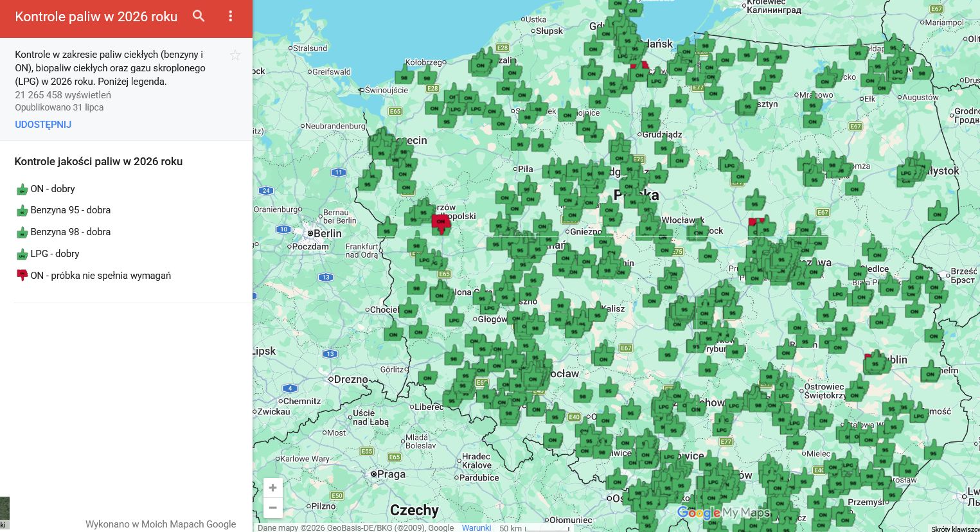Toggle the 50 km map scale units
Screen dimensions: 980x532
(x=534, y=528)
